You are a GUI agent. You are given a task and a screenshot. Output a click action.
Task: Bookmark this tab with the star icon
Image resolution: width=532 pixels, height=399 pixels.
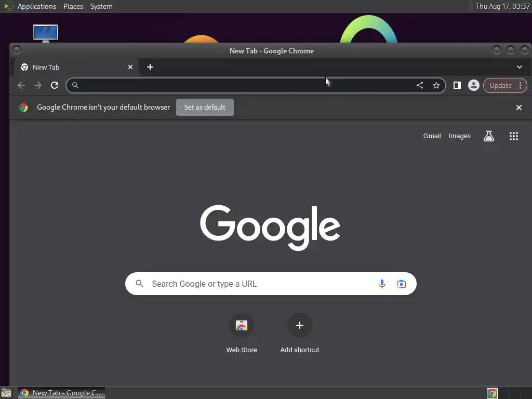pyautogui.click(x=436, y=85)
